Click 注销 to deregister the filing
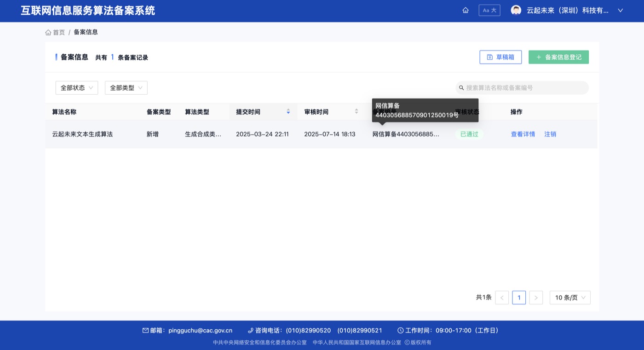Viewport: 644px width, 350px height. (x=550, y=134)
